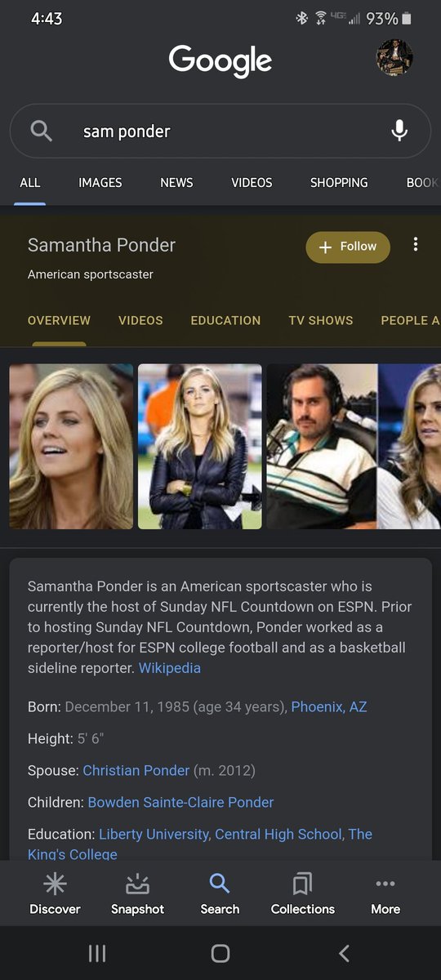
Task: Open the Snapshot tab icon
Action: [x=137, y=884]
